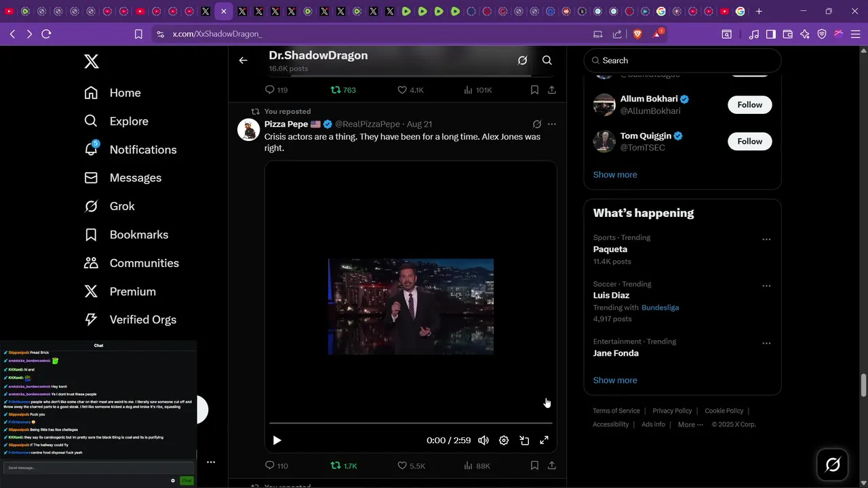Open more options on Pizza Pepe post

click(x=552, y=124)
